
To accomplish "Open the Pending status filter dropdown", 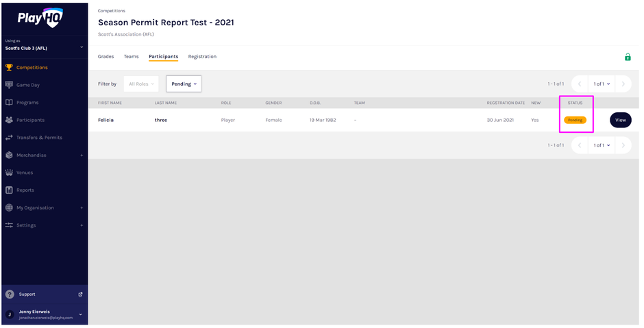I will point(184,84).
